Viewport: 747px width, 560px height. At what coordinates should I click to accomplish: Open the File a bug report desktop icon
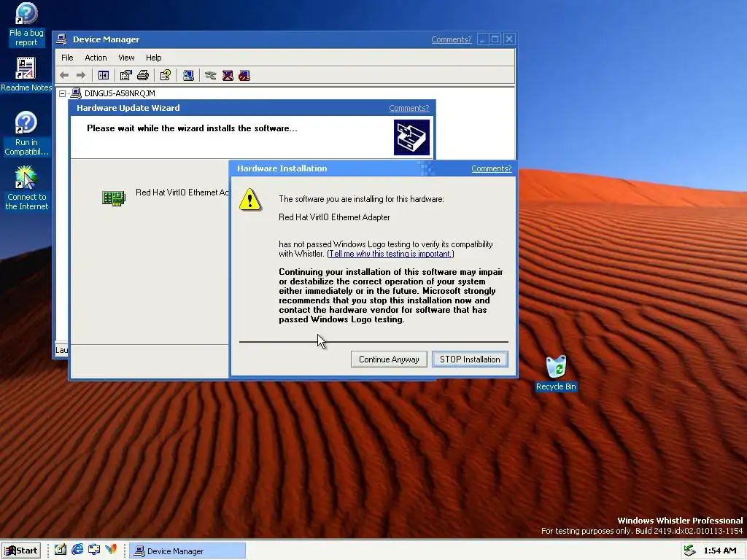click(26, 24)
